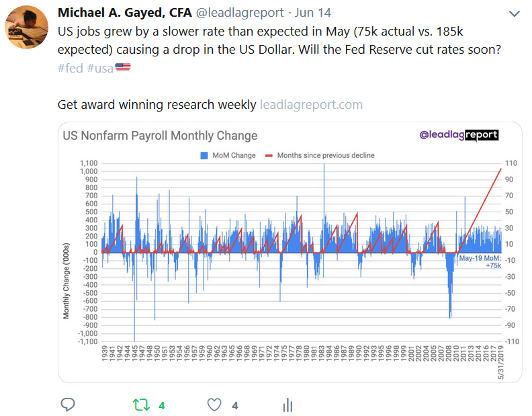Visit the leadlagreport.com link

pyautogui.click(x=311, y=105)
